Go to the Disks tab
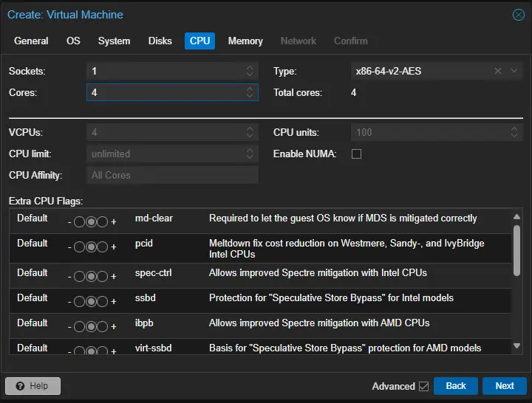Viewport: 532px width, 403px height. [x=160, y=41]
